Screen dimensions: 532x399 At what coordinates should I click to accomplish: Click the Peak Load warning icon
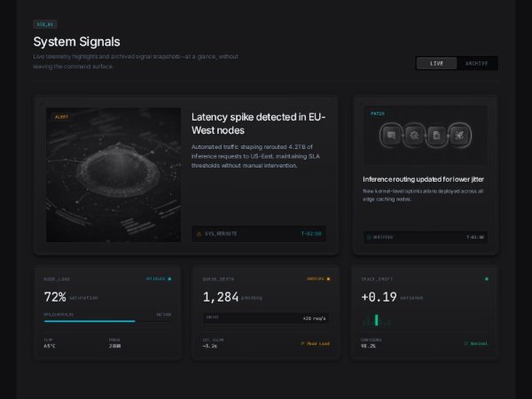pos(302,343)
